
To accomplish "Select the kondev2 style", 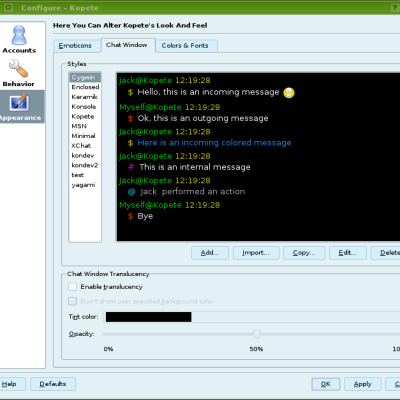I will click(x=85, y=165).
